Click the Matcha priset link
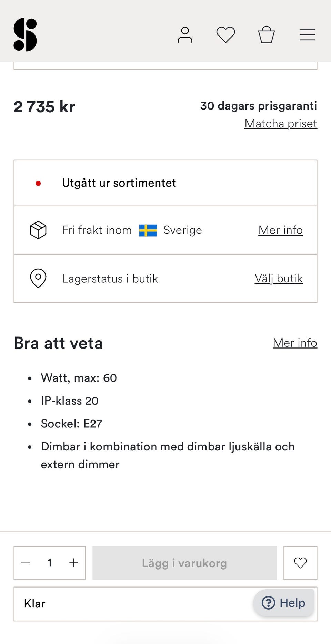 (x=281, y=124)
